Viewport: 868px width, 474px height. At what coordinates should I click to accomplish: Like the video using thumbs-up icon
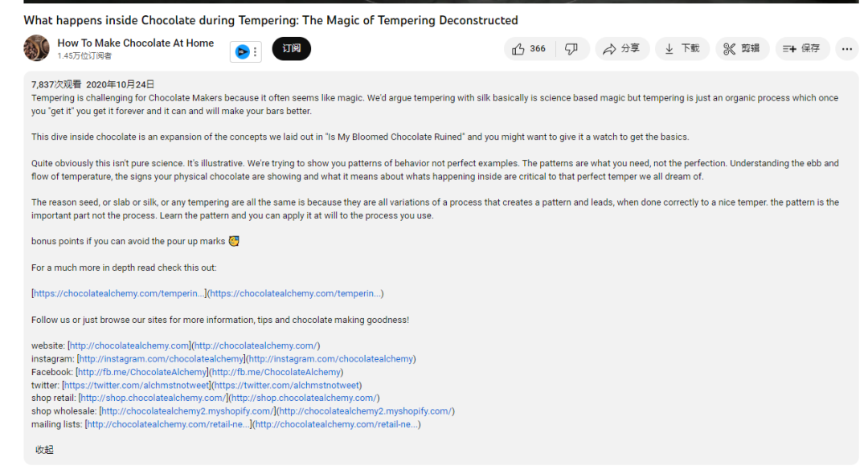(529, 49)
